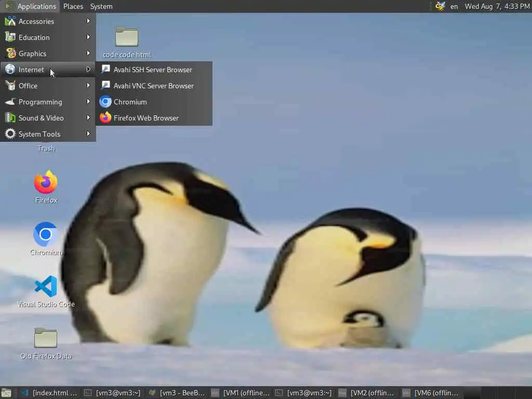Select the Graphics category
532x399 pixels.
pyautogui.click(x=48, y=54)
